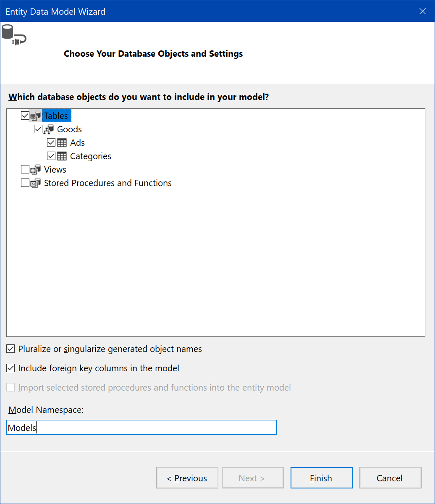Click the Ads table grid icon
This screenshot has height=504, width=435.
pyautogui.click(x=62, y=143)
